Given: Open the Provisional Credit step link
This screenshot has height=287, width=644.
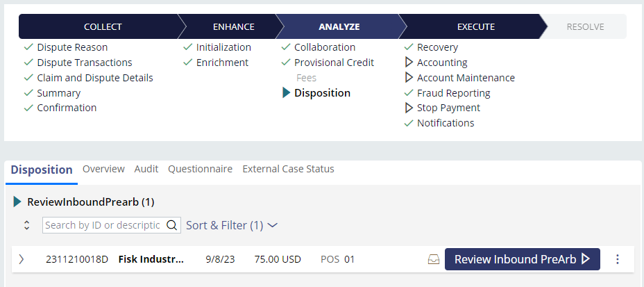Looking at the screenshot, I should pyautogui.click(x=334, y=63).
